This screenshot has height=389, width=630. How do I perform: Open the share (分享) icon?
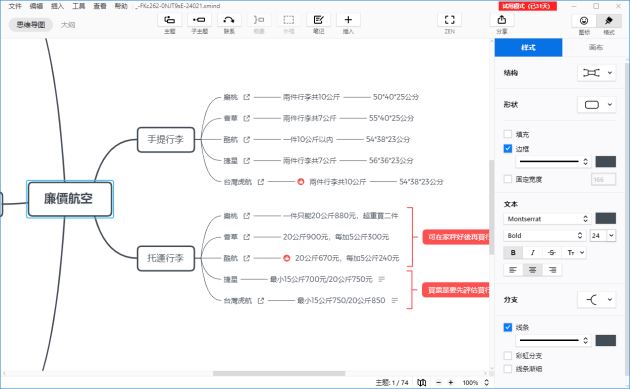[x=502, y=20]
